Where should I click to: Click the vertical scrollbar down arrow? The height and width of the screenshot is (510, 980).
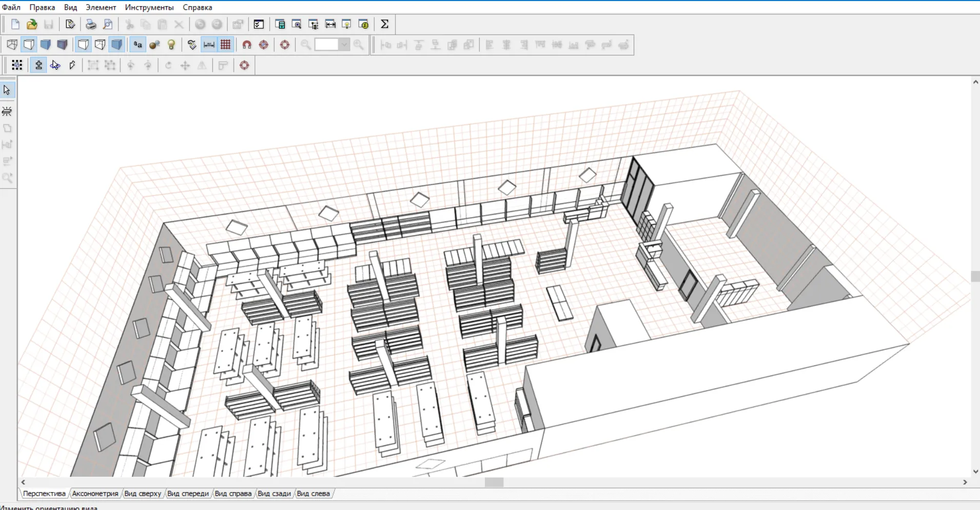pos(975,472)
